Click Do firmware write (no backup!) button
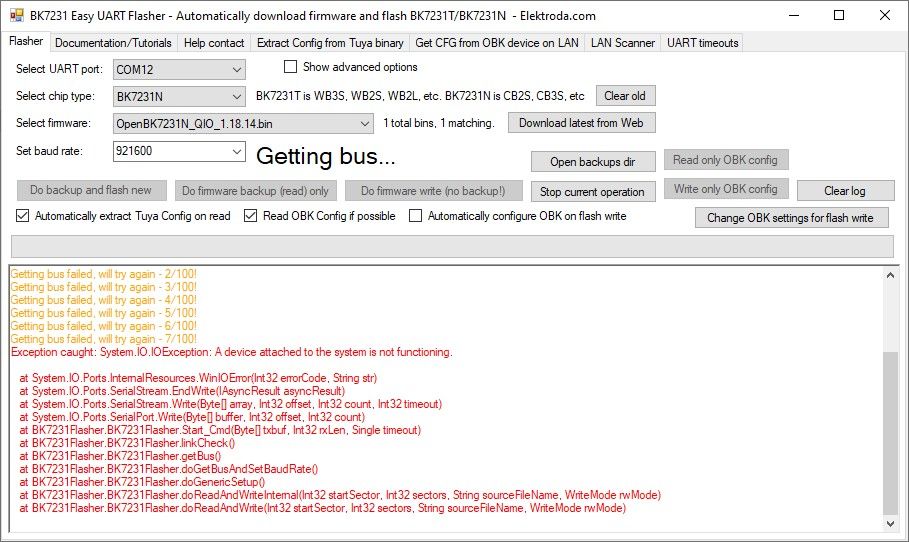The width and height of the screenshot is (909, 542). (434, 191)
